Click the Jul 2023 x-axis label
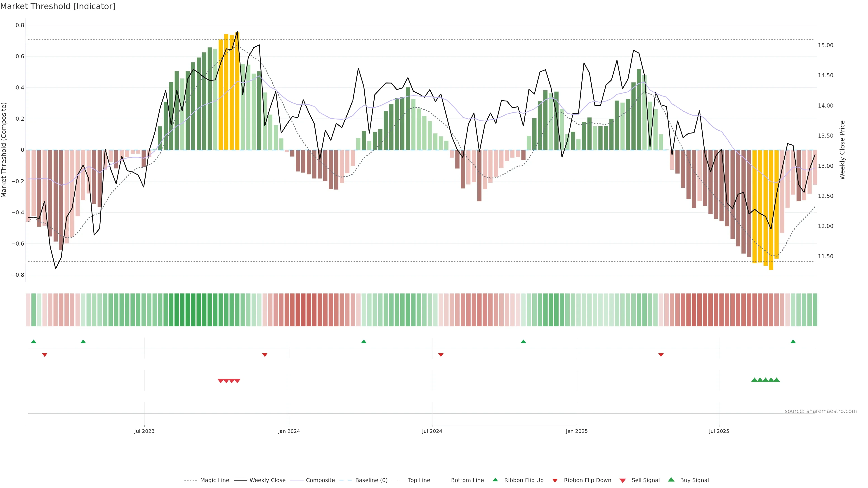868x488 pixels. [144, 431]
